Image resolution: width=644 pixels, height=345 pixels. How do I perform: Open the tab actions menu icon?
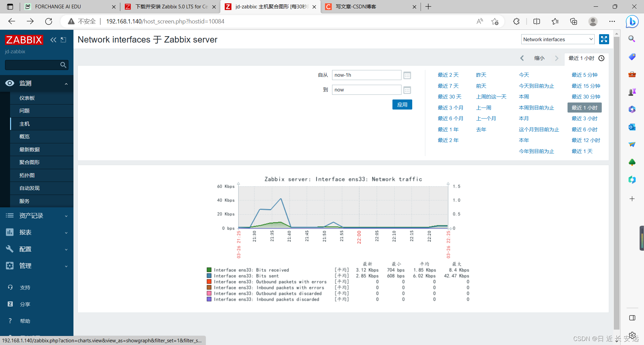[10, 7]
